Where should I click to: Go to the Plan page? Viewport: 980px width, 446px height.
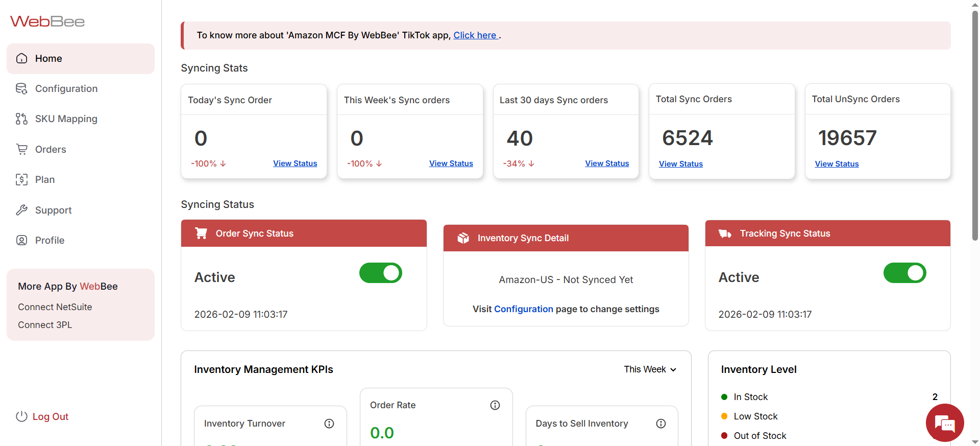45,179
